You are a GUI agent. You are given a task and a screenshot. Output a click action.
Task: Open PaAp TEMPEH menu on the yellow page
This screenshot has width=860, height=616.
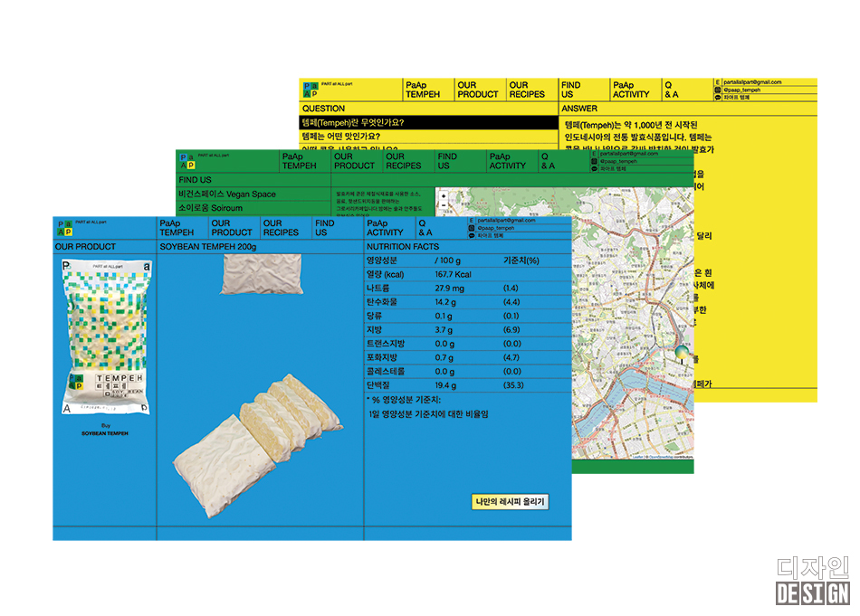pyautogui.click(x=423, y=90)
